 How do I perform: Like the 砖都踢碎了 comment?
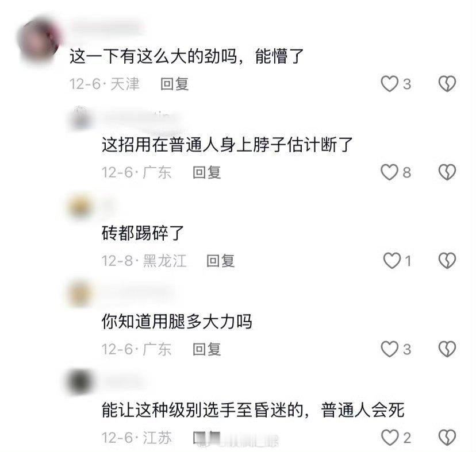point(392,261)
